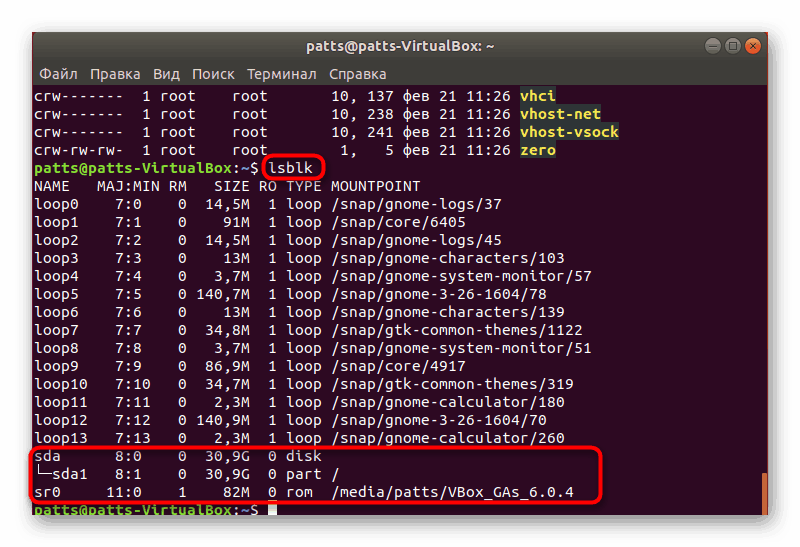Click the /media/patts/VBox_GAs_6.0.4 mountpoint
The height and width of the screenshot is (547, 800).
coord(452,492)
